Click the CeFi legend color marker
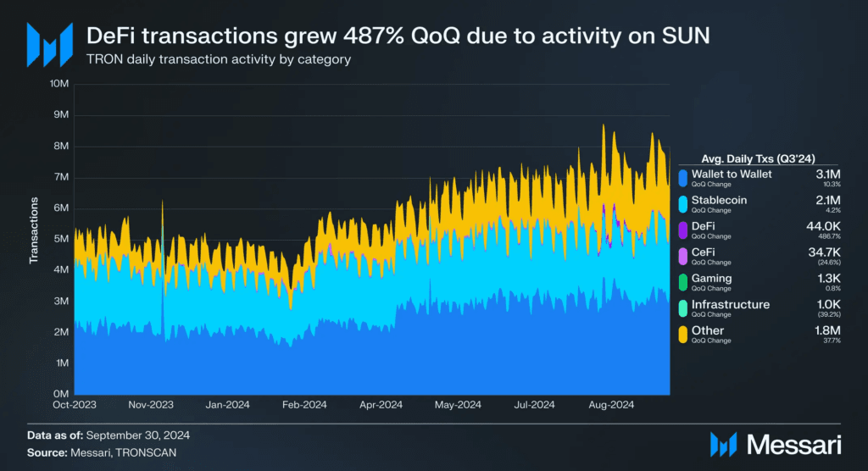 pyautogui.click(x=683, y=257)
